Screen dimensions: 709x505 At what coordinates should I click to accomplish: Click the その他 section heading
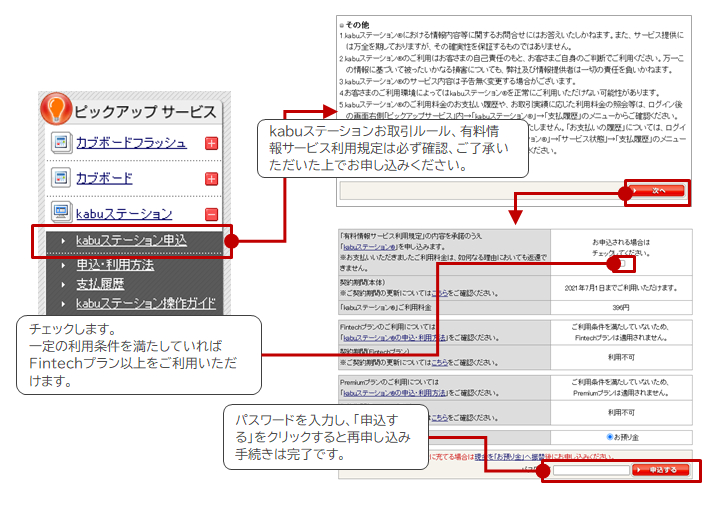pos(357,24)
